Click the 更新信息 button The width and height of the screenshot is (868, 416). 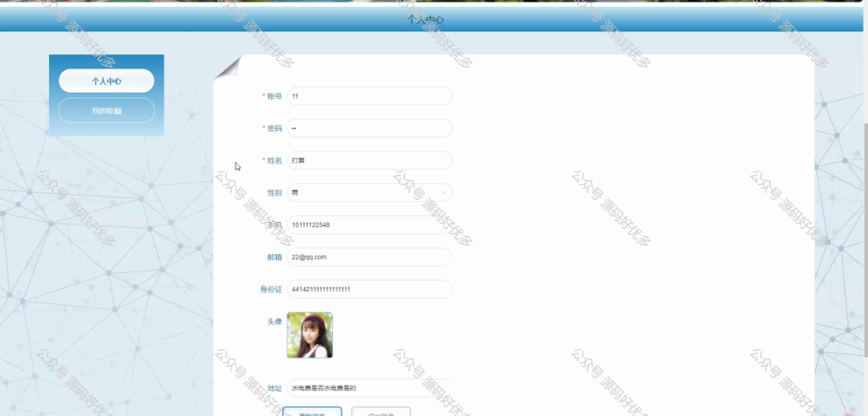312,412
